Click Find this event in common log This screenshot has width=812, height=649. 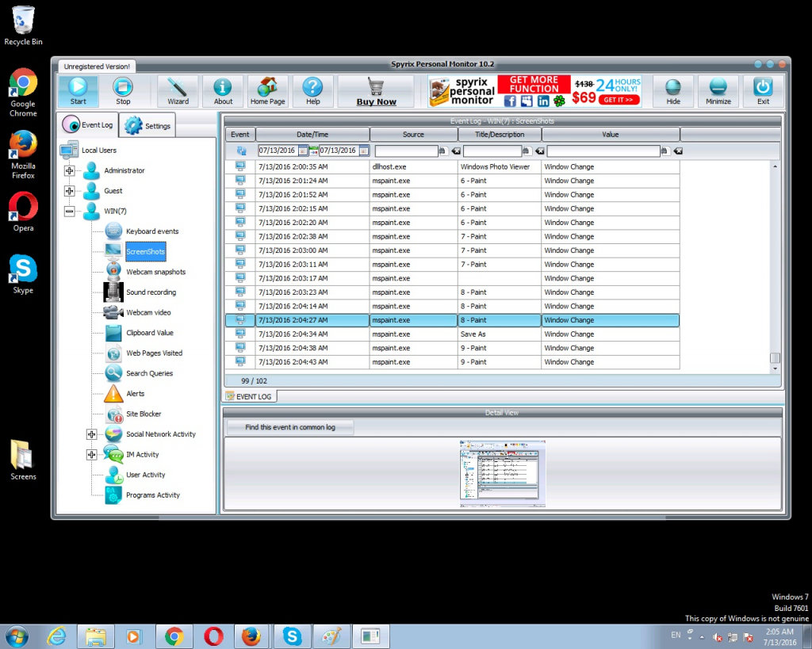(x=290, y=427)
